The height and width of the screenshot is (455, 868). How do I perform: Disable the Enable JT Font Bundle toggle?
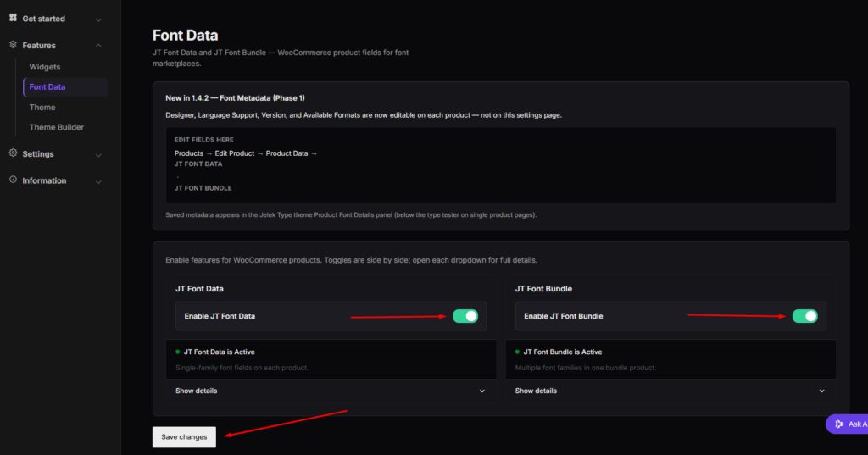pyautogui.click(x=805, y=316)
